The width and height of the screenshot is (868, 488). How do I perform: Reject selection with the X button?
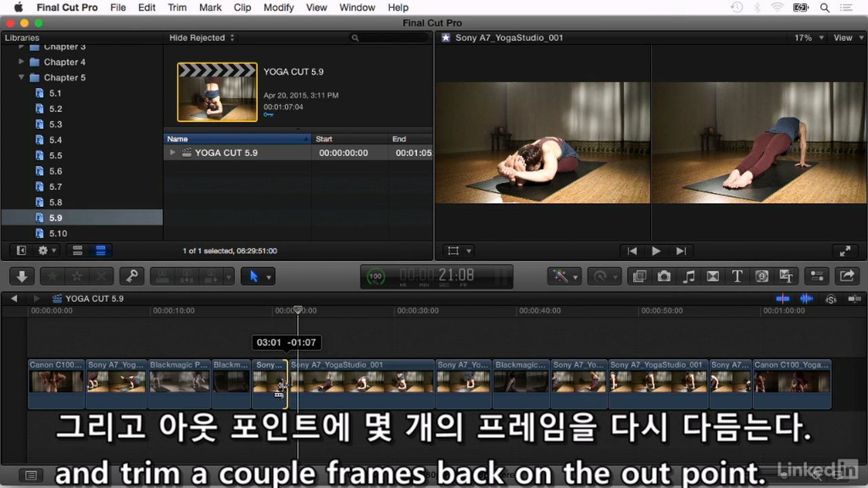(x=102, y=276)
